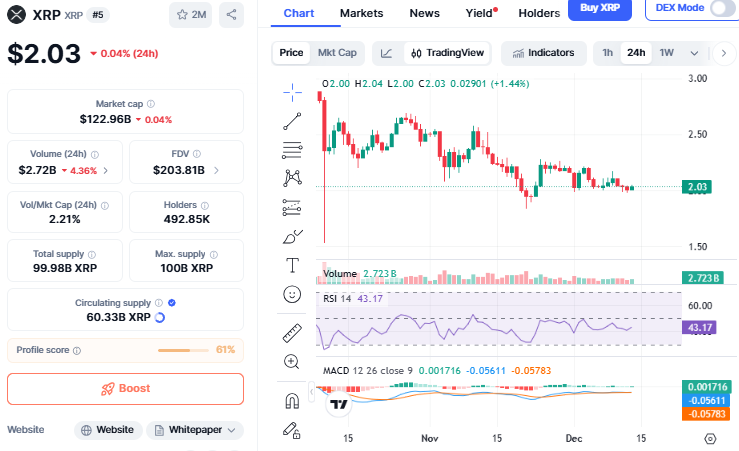Image resolution: width=739 pixels, height=451 pixels.
Task: Open chart settings gear icon
Action: point(710,438)
